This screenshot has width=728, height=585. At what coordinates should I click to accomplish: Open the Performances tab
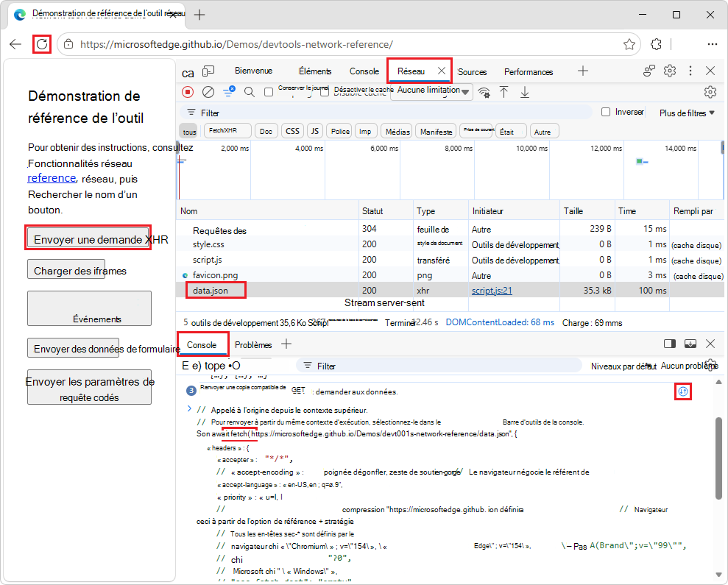coord(529,71)
